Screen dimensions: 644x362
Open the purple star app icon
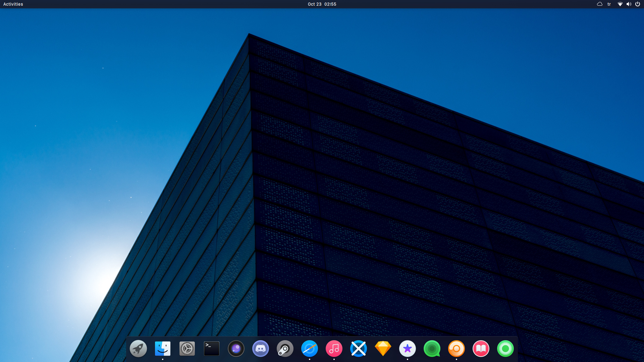coord(408,349)
